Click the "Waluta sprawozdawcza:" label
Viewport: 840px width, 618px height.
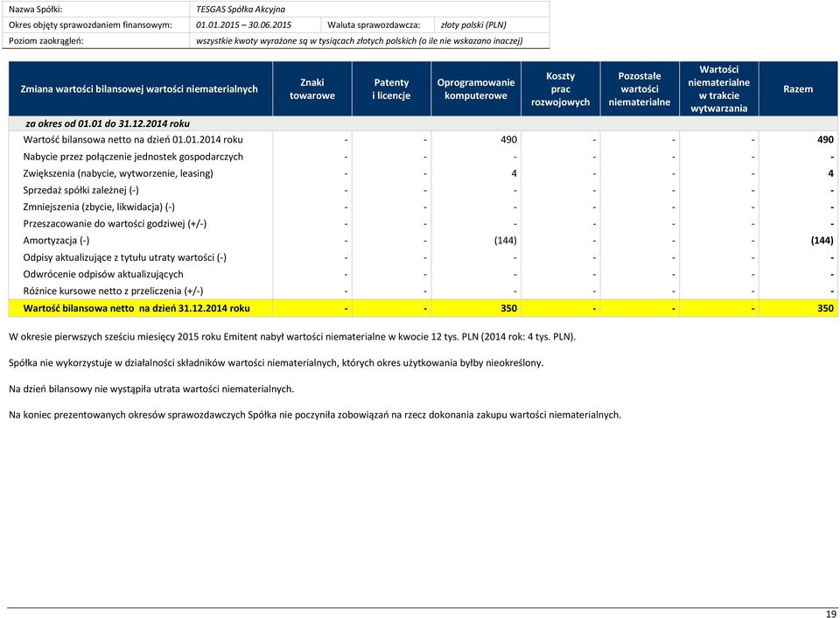(x=374, y=25)
